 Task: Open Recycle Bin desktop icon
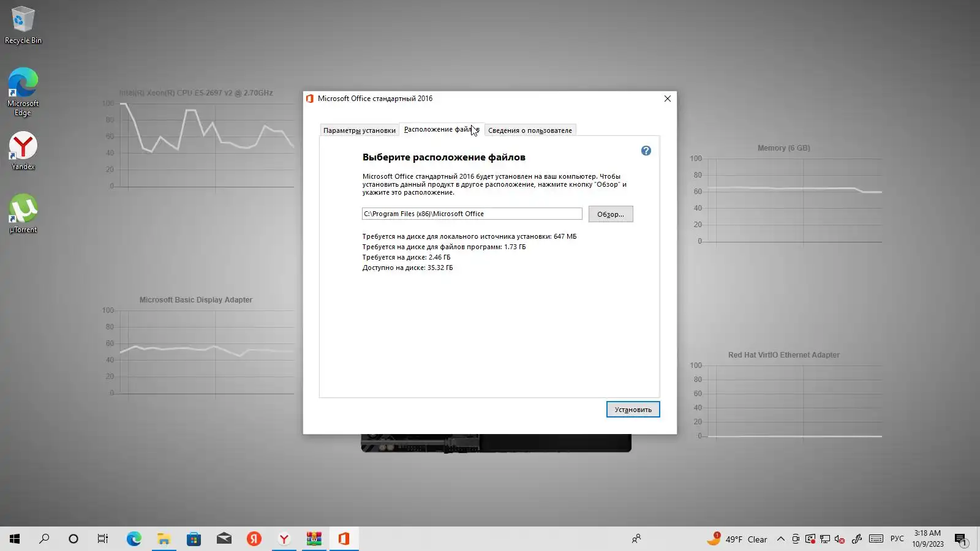[23, 26]
